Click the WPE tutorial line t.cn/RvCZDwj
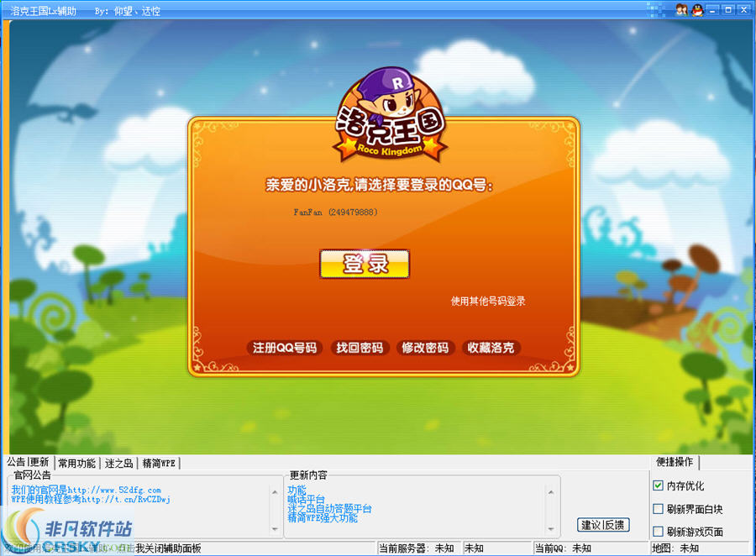Screen dimensions: 756x556 (91, 499)
